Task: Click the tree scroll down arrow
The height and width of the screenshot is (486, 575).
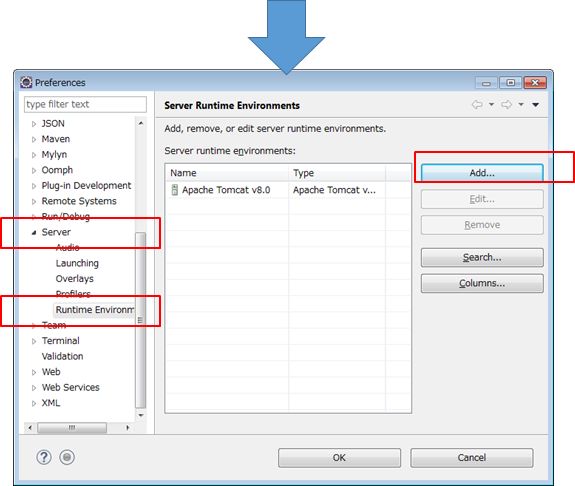Action: (141, 415)
